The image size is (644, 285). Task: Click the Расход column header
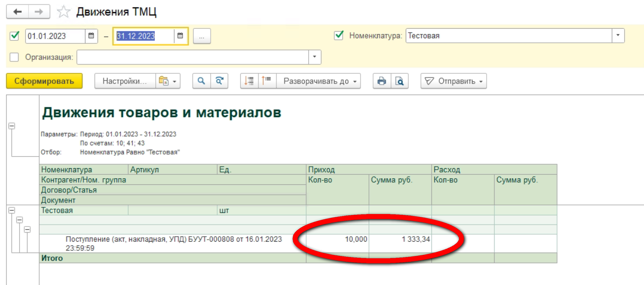494,170
